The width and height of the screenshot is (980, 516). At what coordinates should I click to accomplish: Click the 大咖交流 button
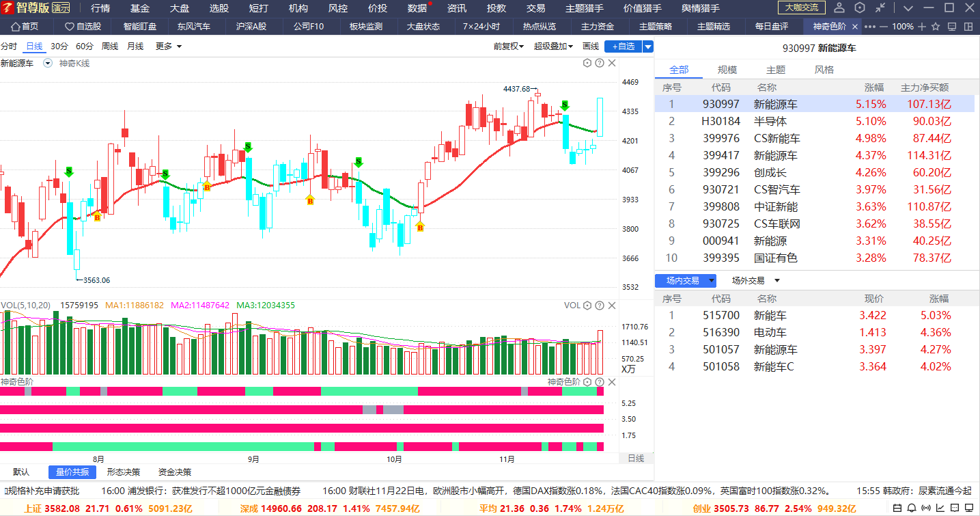click(x=802, y=8)
